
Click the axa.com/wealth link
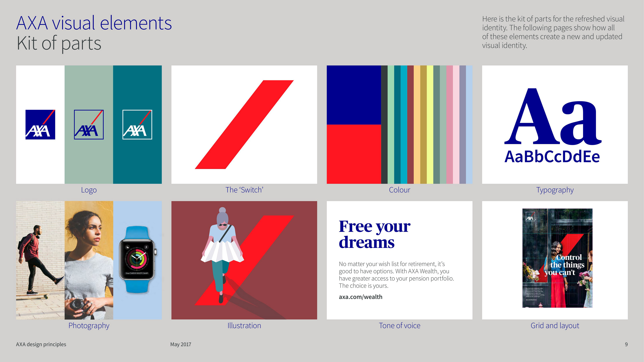coord(361,297)
